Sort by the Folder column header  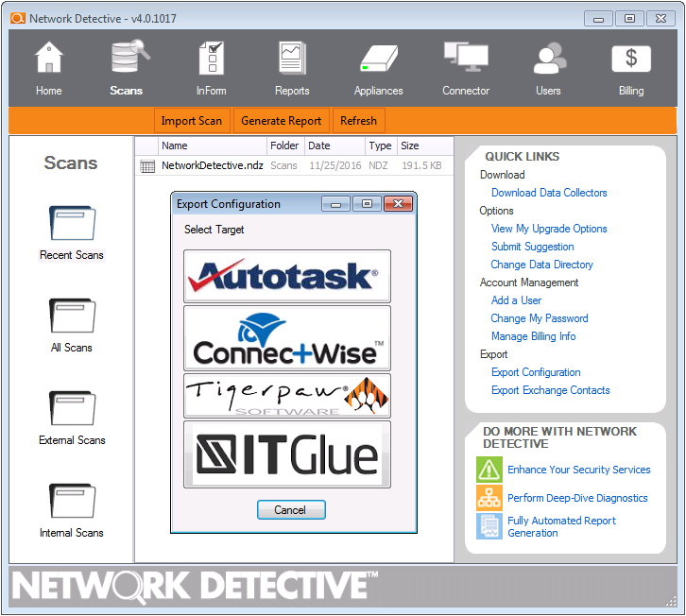click(x=285, y=145)
